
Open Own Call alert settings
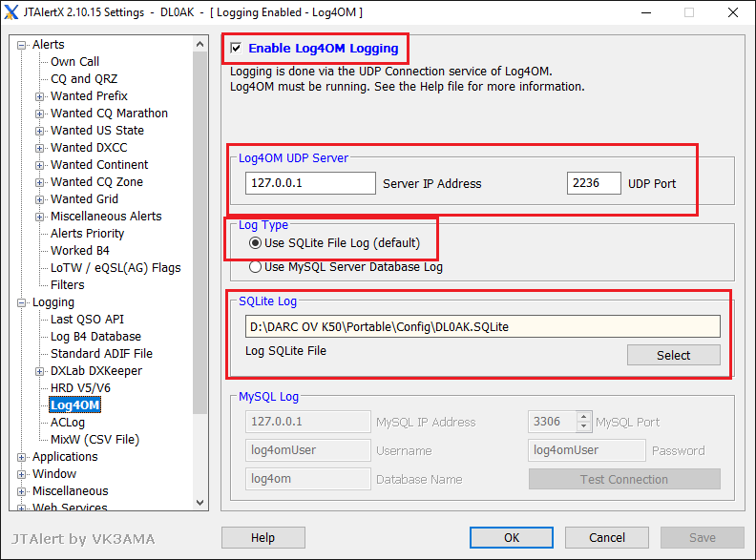pos(74,62)
